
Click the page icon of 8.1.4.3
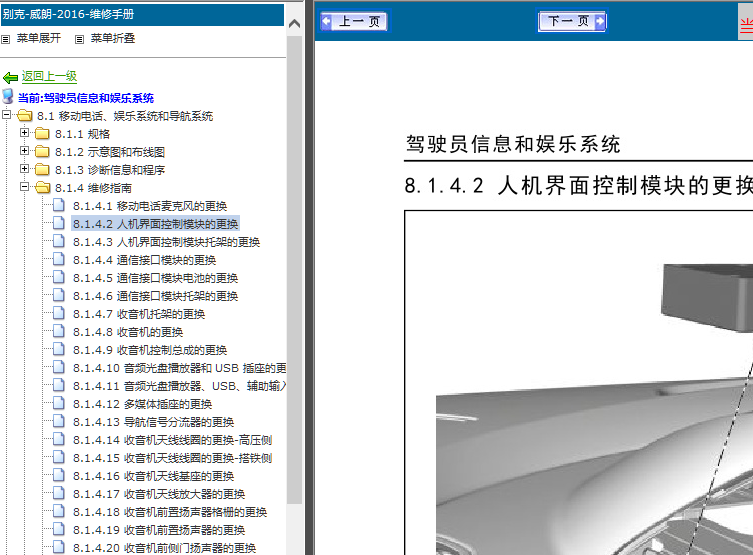click(59, 241)
